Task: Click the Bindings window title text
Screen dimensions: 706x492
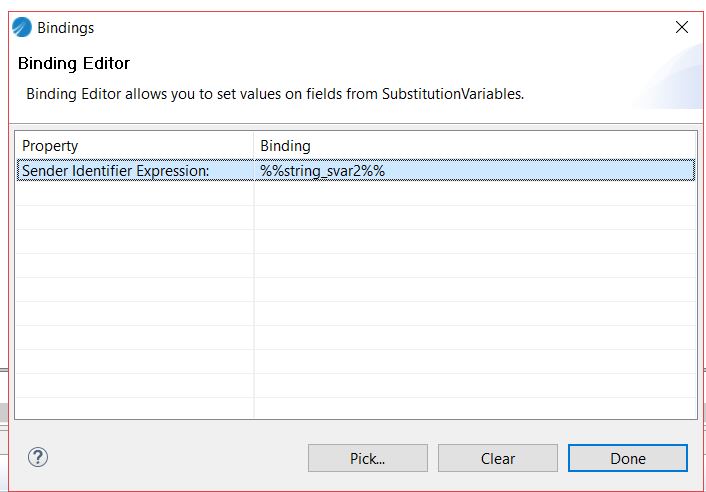Action: click(x=65, y=28)
